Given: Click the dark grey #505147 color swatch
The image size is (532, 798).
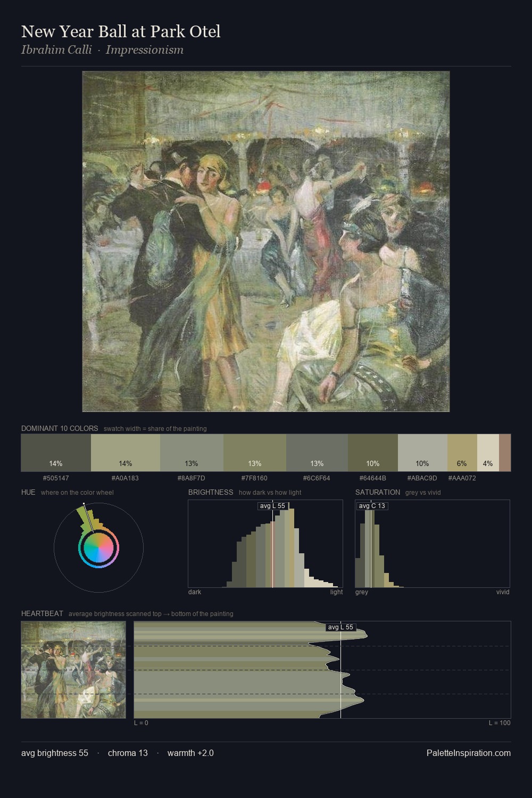Looking at the screenshot, I should 56,453.
